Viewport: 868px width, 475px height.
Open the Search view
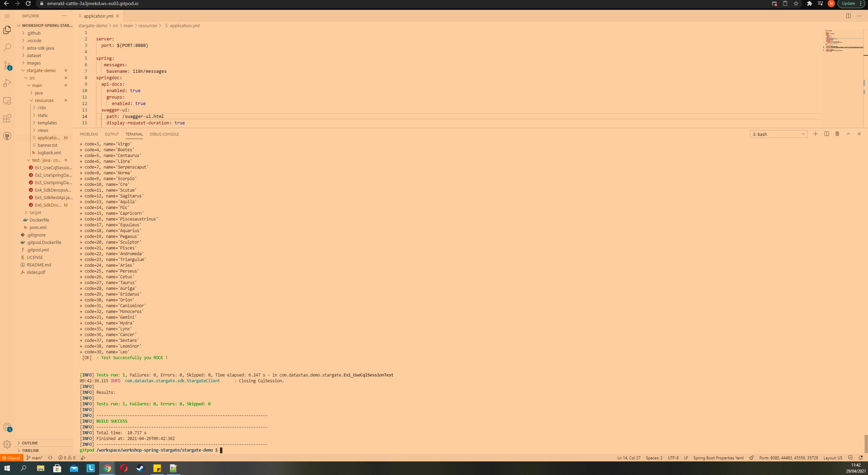coord(7,47)
